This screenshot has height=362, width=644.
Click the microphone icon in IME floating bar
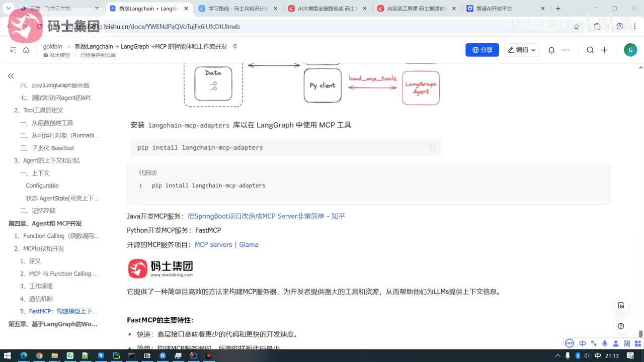pos(605,344)
